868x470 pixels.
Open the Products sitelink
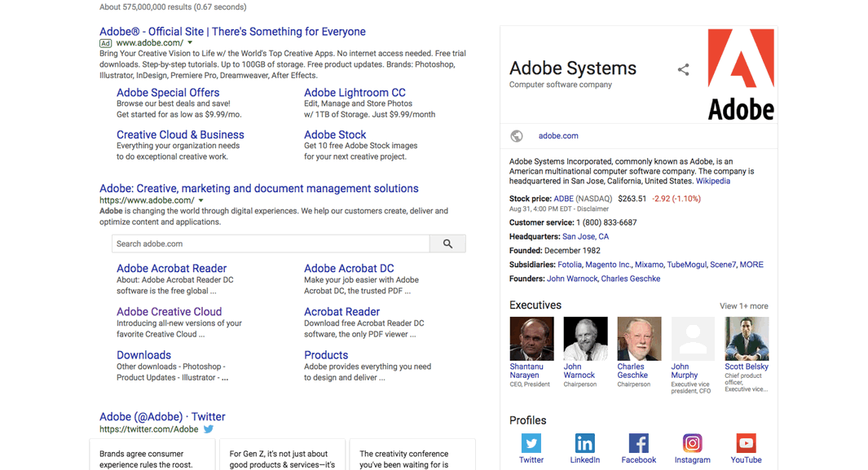[326, 355]
